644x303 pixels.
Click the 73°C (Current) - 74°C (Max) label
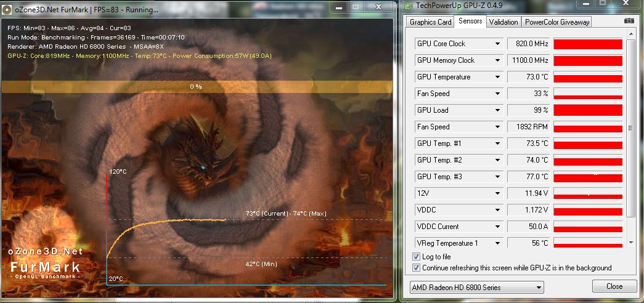pos(285,214)
